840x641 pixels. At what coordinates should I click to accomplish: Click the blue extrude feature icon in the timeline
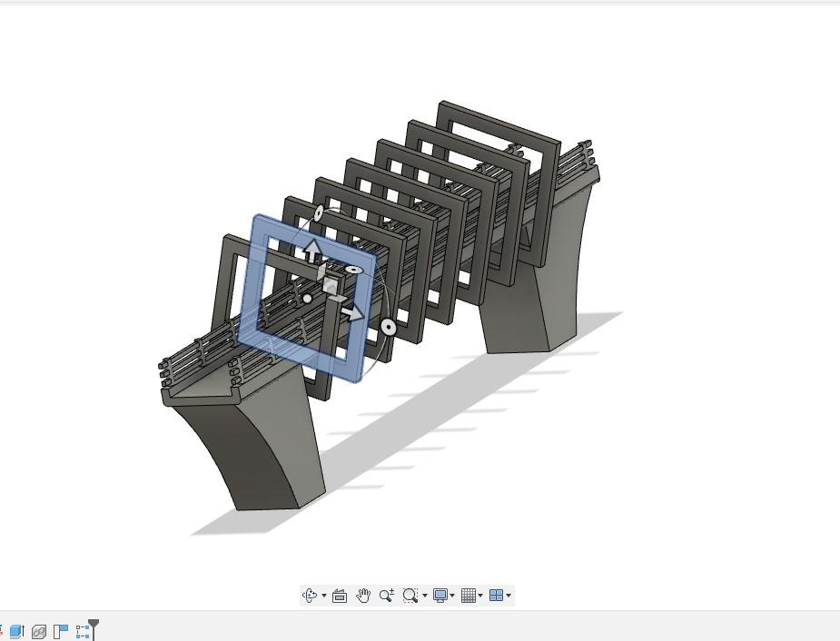(16, 629)
